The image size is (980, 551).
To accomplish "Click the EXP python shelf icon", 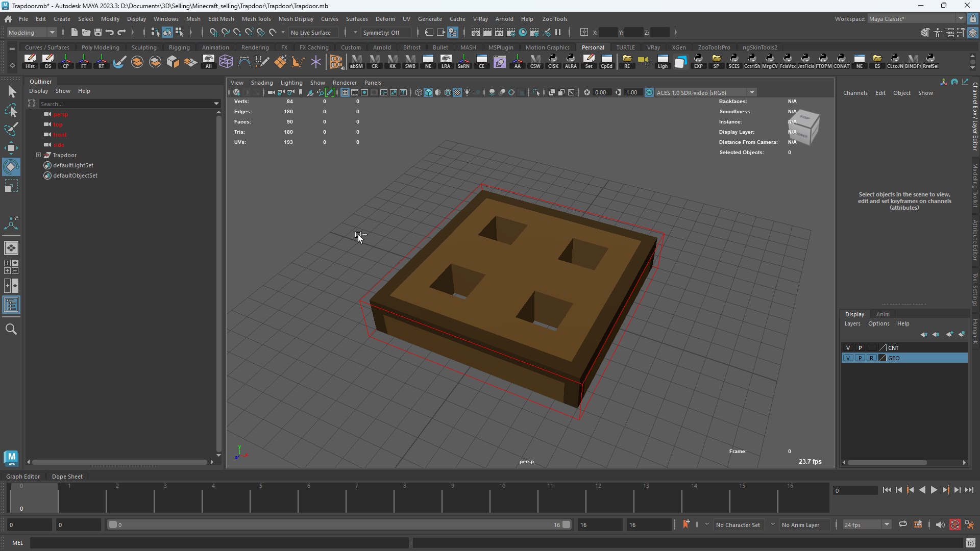I will click(x=698, y=61).
